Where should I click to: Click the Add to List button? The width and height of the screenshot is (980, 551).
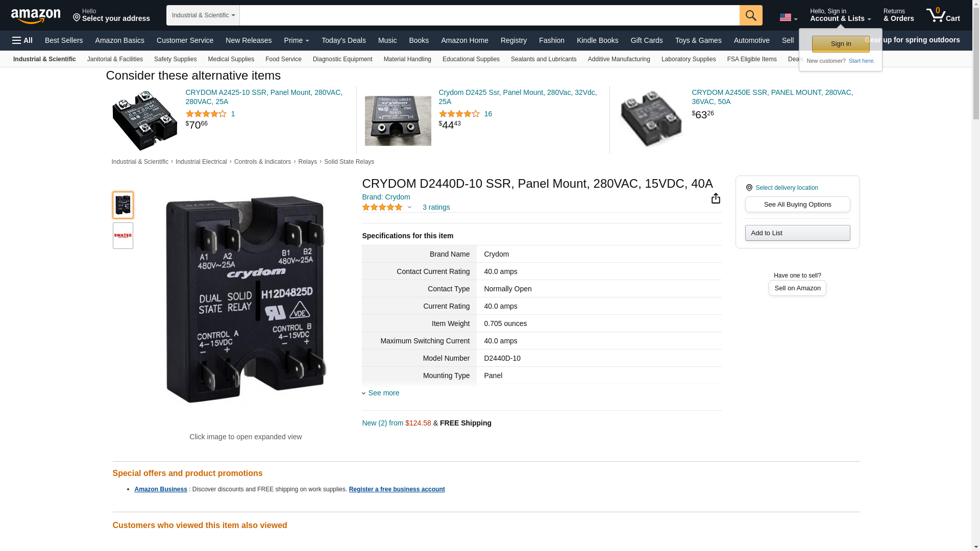click(797, 233)
